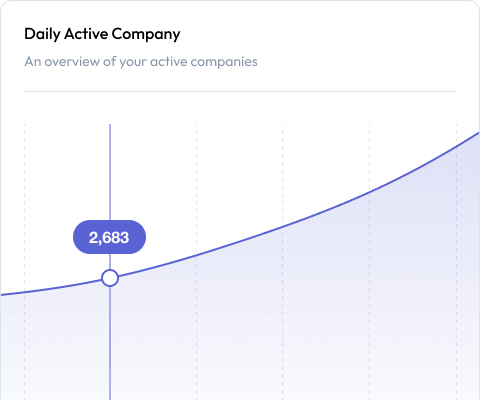Click the subtitle about active companies

[x=141, y=62]
